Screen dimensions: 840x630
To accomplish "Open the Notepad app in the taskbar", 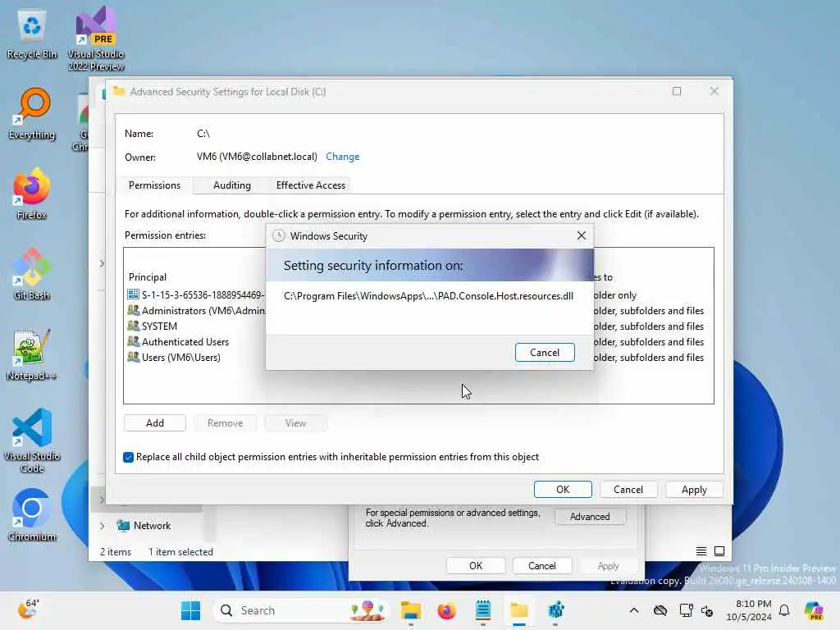I will (482, 610).
